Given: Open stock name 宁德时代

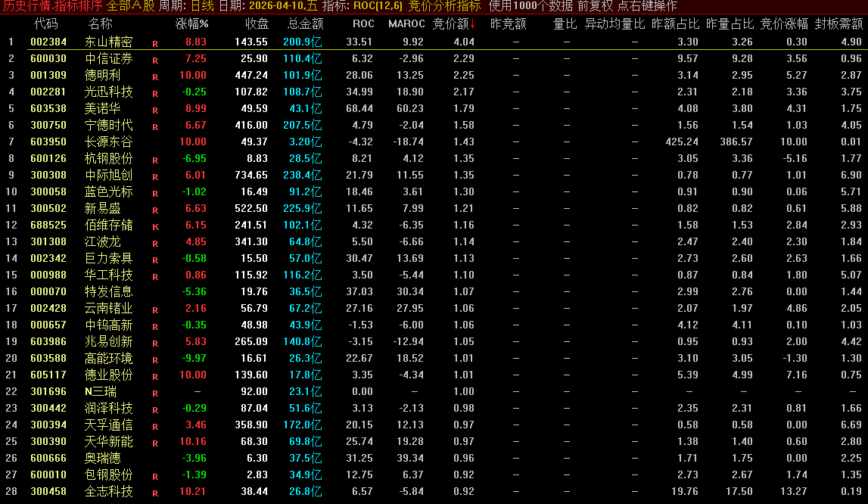Looking at the screenshot, I should [x=108, y=125].
